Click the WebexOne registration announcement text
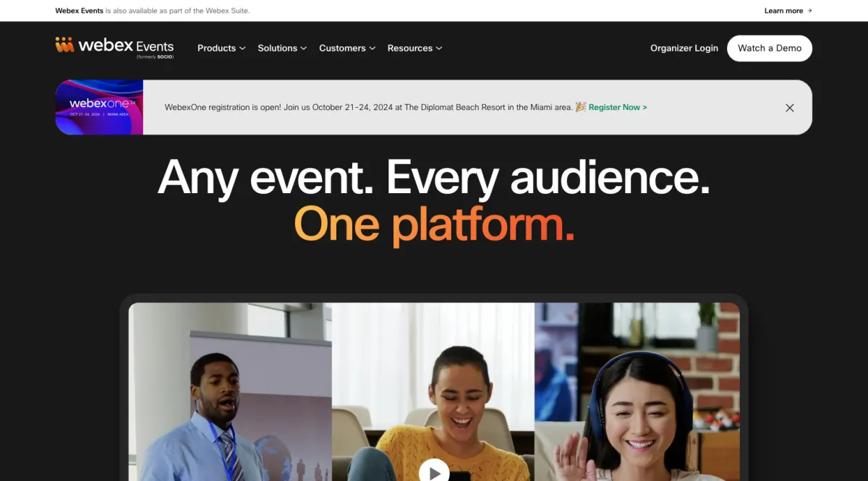 pos(369,107)
